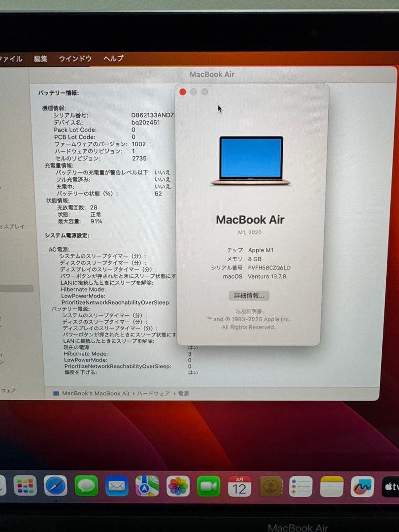Select ハードウェア in the path bar

(x=153, y=393)
